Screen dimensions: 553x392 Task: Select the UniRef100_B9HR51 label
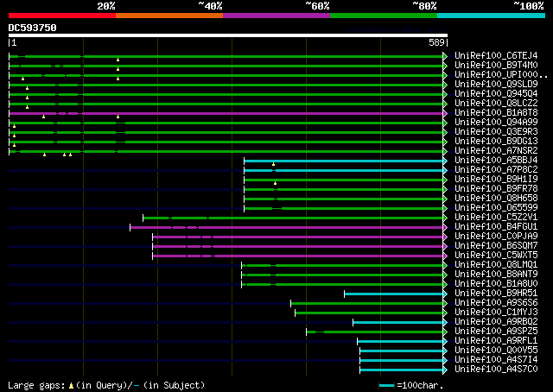[x=496, y=294]
